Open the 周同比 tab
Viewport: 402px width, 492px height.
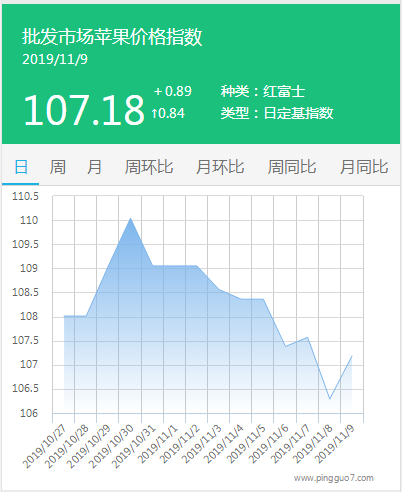292,167
